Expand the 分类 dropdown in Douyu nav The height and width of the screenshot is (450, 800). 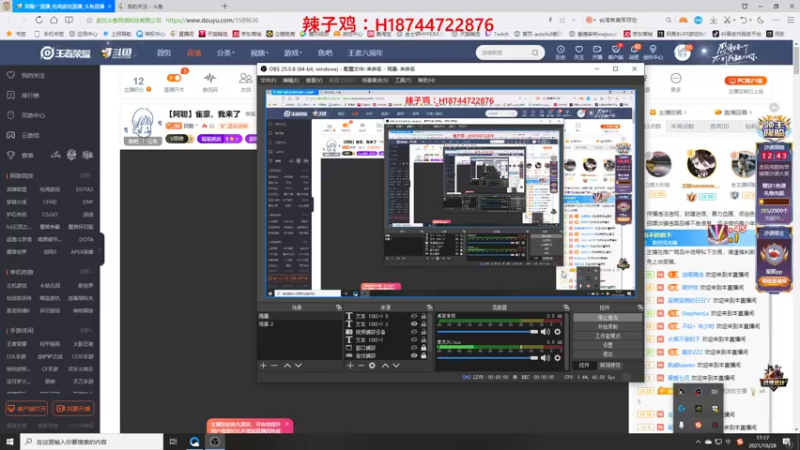[x=225, y=53]
